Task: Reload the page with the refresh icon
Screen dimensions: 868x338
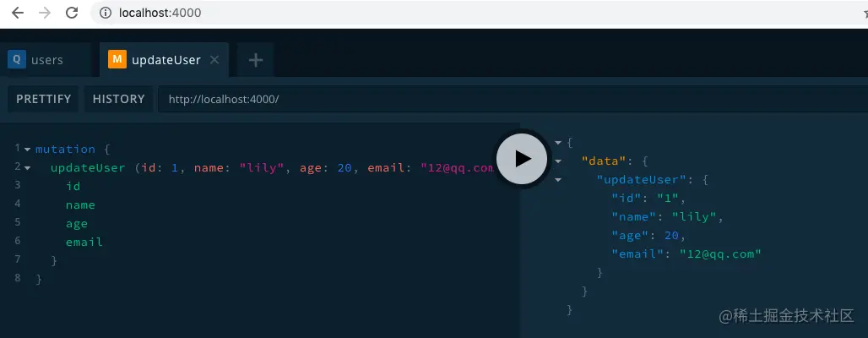Action: [x=72, y=13]
